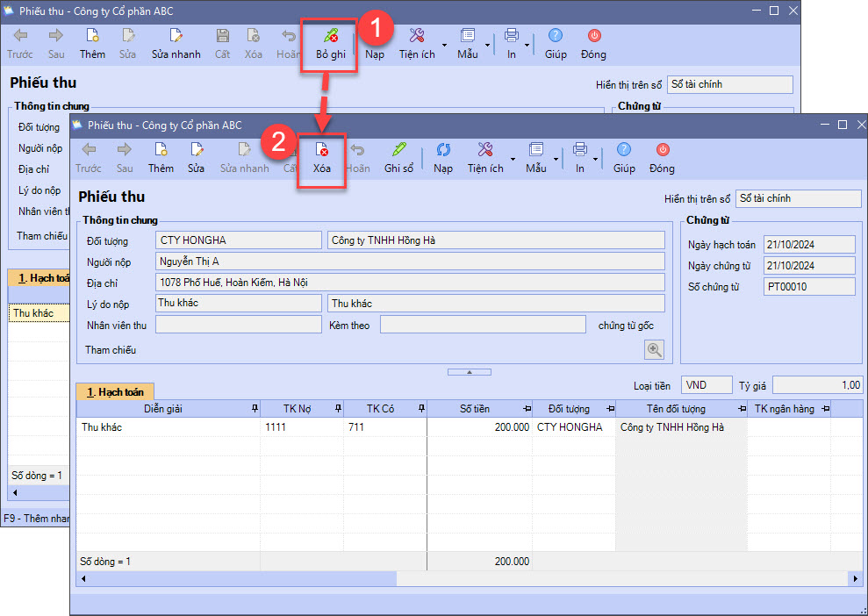Click the Ghi sổ (post) pencil icon

(398, 151)
